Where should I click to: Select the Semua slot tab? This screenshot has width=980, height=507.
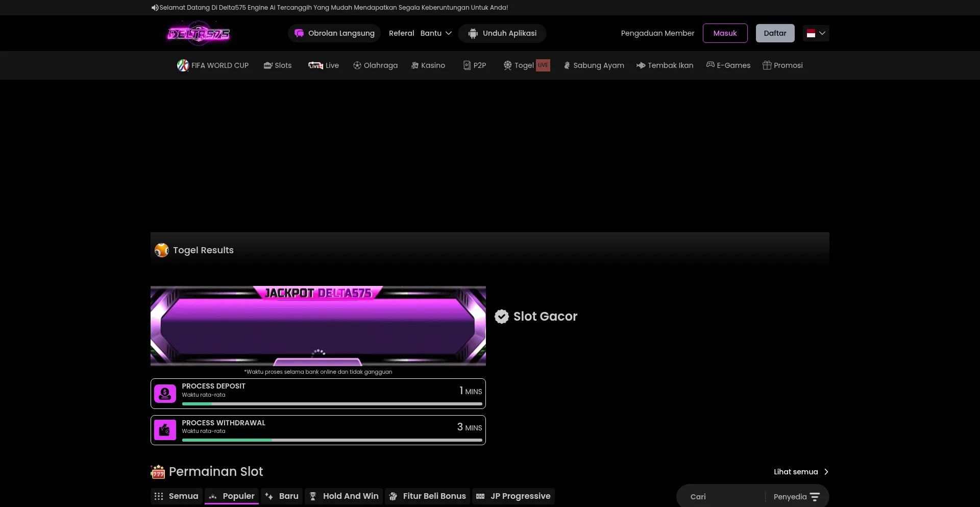[177, 496]
